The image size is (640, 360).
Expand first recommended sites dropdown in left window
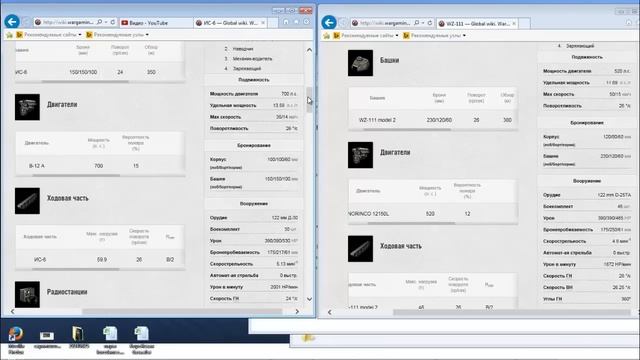[80, 35]
